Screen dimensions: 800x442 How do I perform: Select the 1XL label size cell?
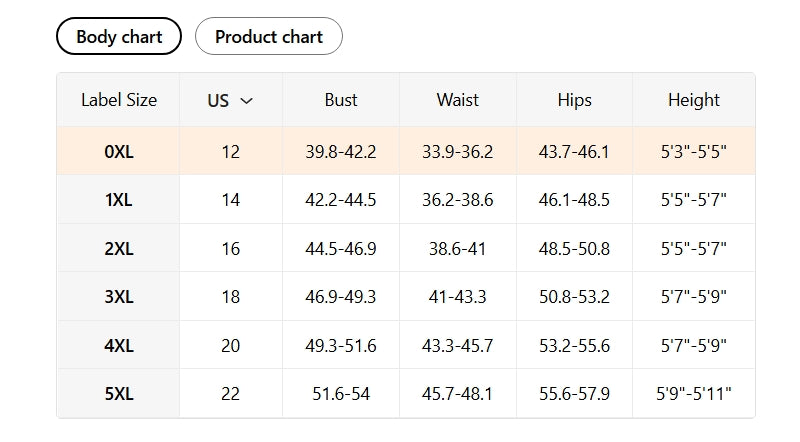[118, 200]
